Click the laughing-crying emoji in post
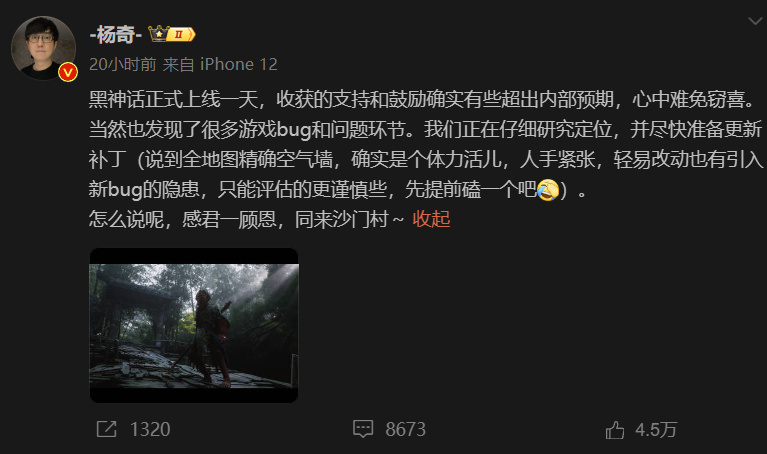Viewport: 767px width, 454px height. [547, 190]
